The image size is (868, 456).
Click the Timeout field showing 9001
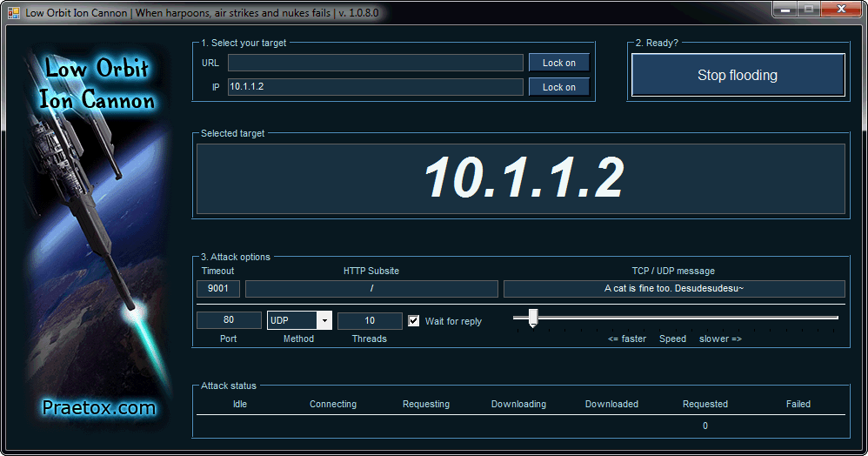tap(218, 289)
